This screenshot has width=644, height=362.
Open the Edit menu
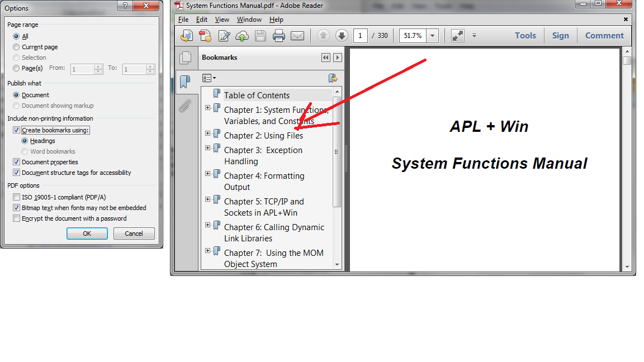click(x=202, y=20)
